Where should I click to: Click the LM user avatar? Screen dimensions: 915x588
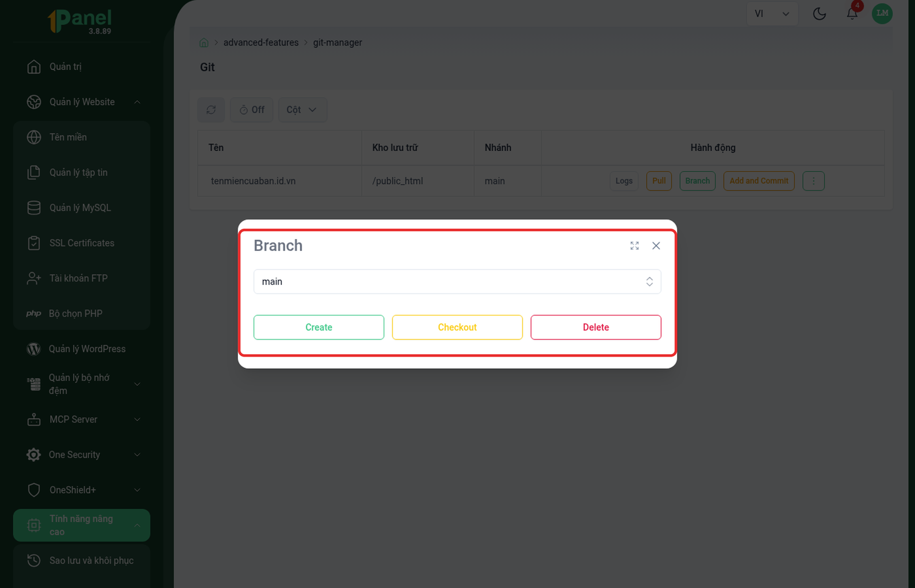point(882,13)
